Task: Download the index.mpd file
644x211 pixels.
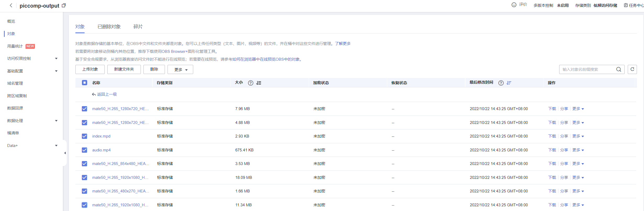Action: coord(552,136)
